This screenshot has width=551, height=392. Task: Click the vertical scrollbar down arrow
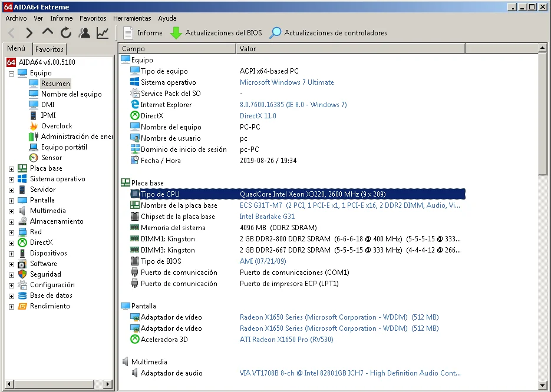(543, 386)
